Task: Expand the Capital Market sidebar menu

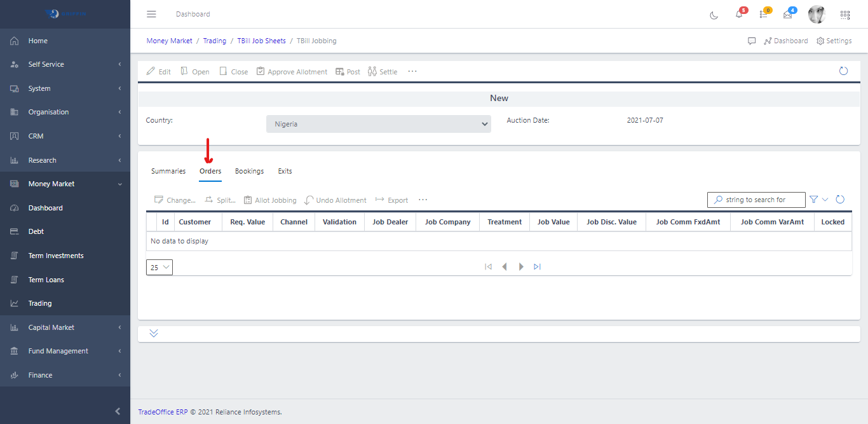Action: pos(65,327)
